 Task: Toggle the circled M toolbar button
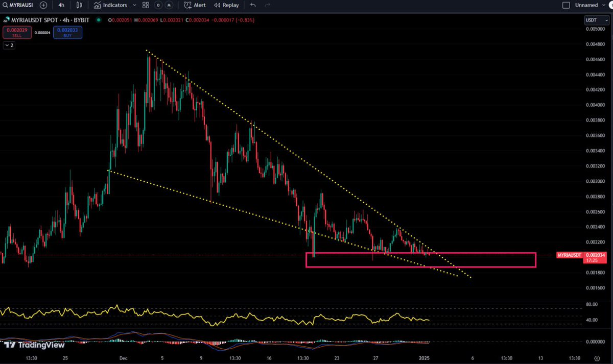point(169,5)
